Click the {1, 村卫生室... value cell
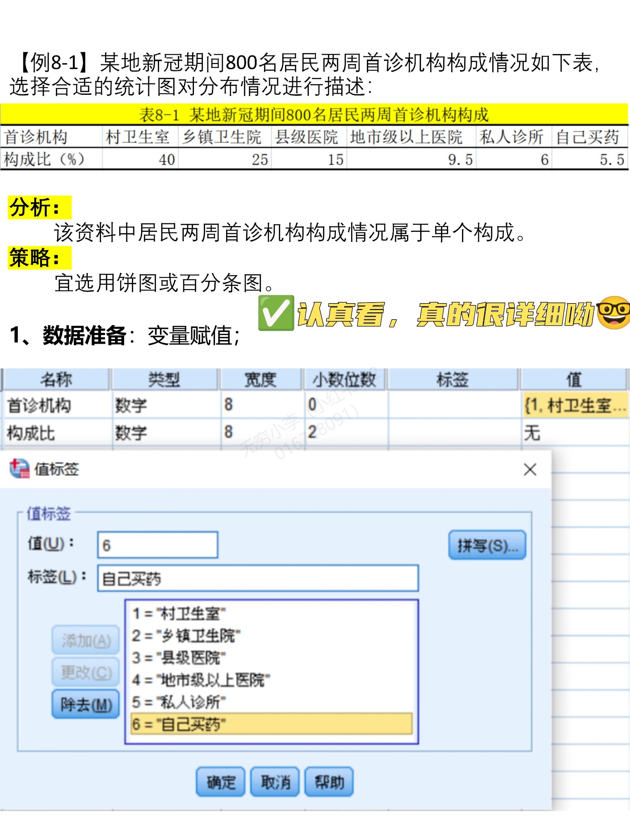630x840 pixels. tap(575, 405)
